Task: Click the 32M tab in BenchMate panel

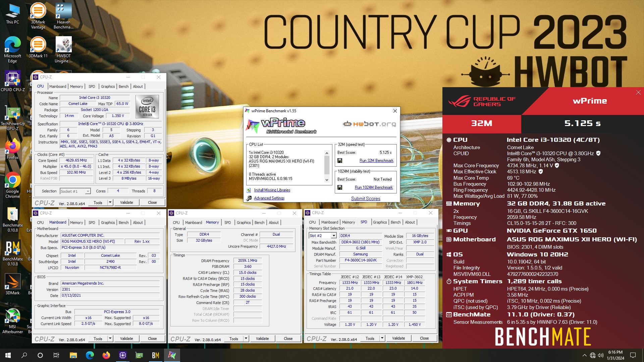Action: pyautogui.click(x=482, y=123)
